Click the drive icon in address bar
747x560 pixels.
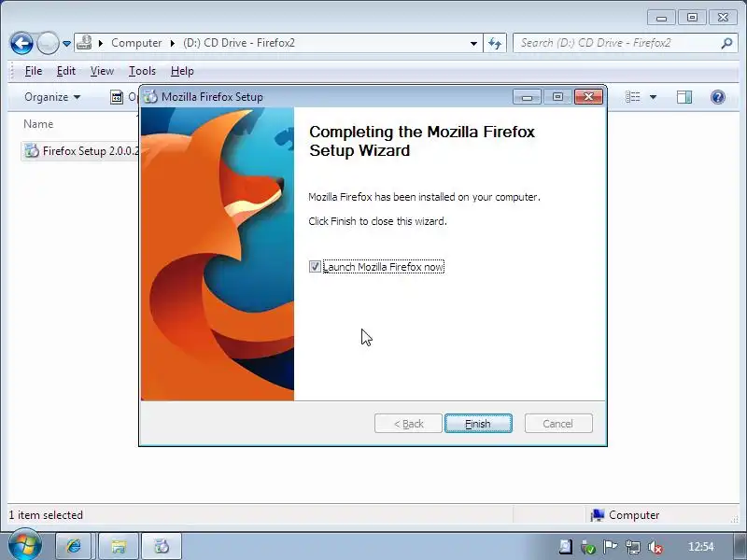click(84, 42)
